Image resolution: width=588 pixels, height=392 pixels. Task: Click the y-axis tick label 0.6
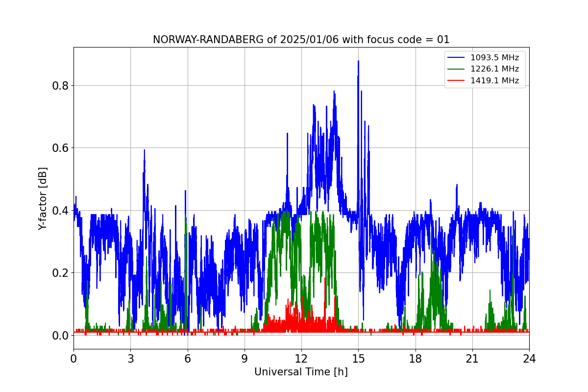pos(60,148)
